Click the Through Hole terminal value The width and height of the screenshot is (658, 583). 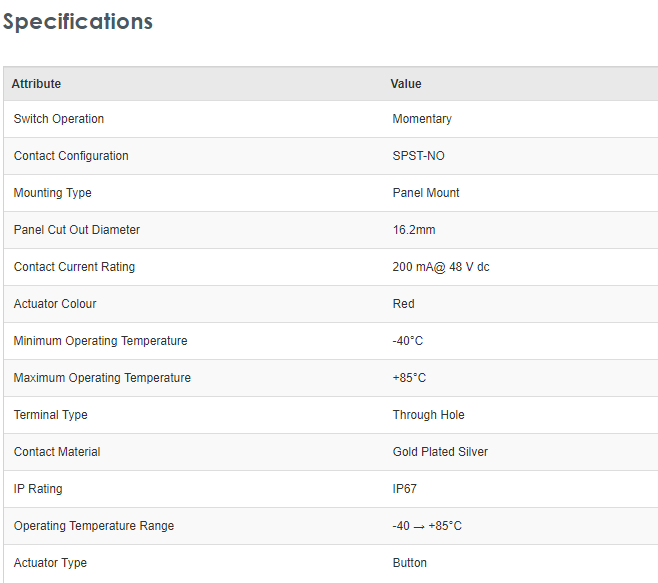click(428, 415)
